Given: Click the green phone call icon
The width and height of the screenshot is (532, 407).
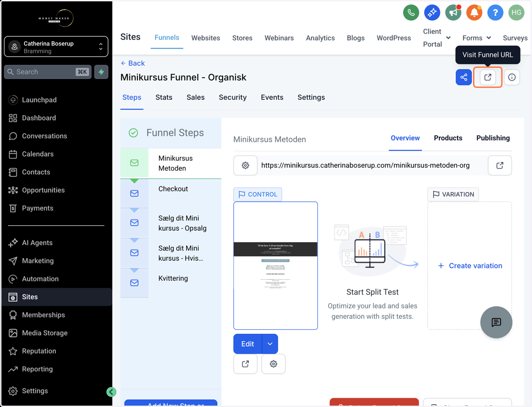Looking at the screenshot, I should tap(411, 12).
